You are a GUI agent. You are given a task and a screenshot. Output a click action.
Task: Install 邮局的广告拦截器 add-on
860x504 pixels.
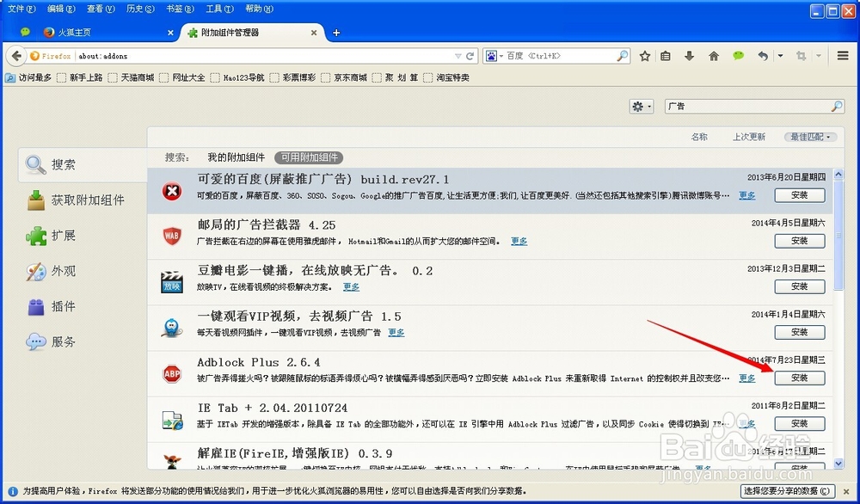(800, 241)
